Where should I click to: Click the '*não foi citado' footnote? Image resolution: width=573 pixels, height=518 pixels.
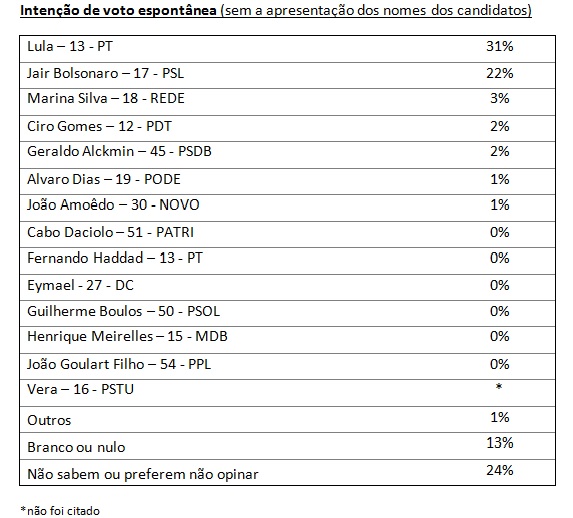(60, 511)
